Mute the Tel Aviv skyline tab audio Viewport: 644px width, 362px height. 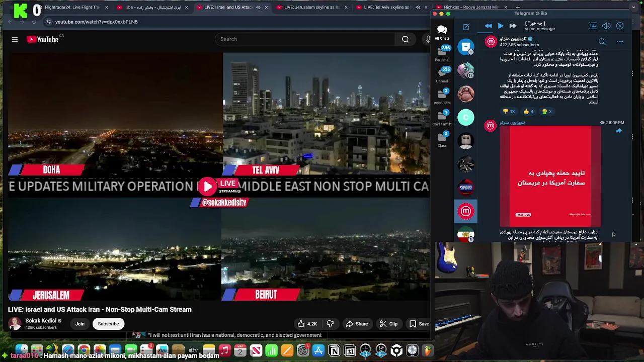418,8
